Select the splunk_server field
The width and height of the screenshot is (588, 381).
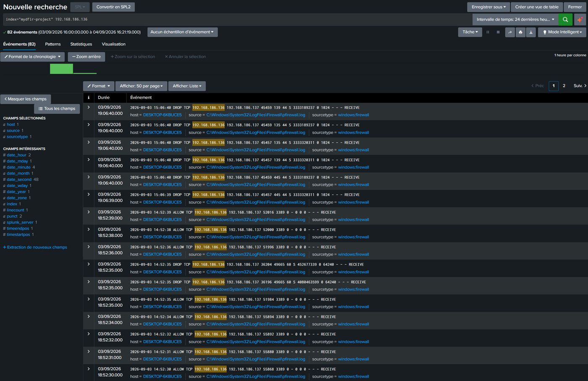tap(20, 222)
